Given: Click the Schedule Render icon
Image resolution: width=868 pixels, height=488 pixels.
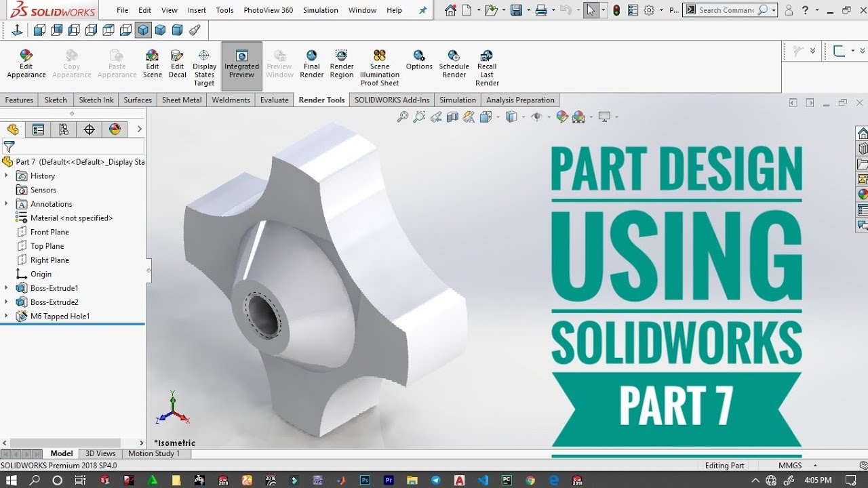Looking at the screenshot, I should click(x=454, y=65).
